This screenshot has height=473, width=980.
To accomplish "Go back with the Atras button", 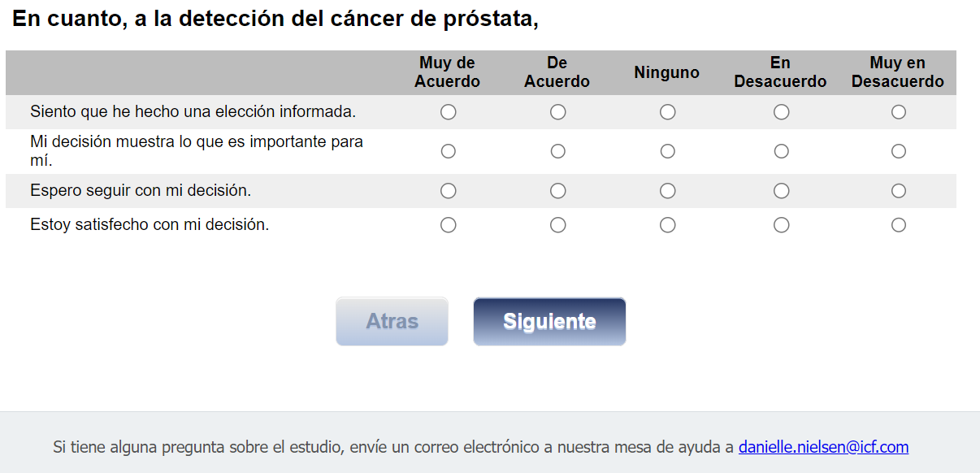I will pyautogui.click(x=392, y=322).
